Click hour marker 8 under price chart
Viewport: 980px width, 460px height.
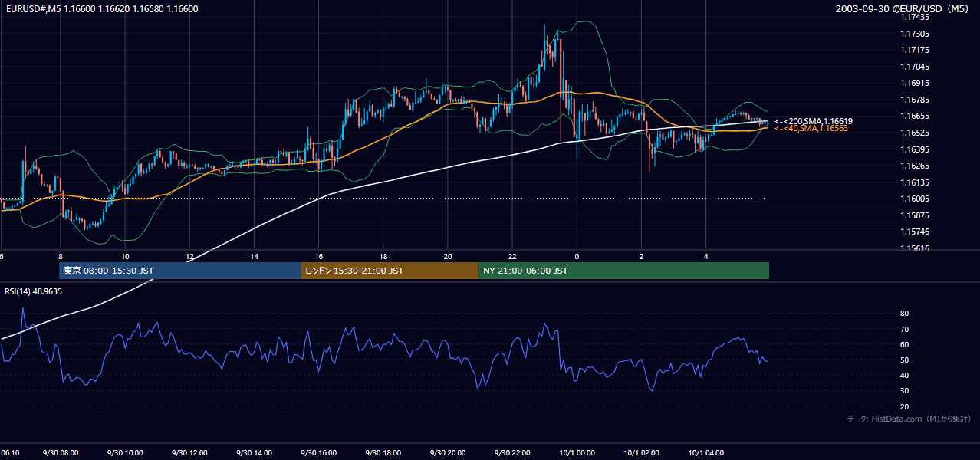[61, 256]
